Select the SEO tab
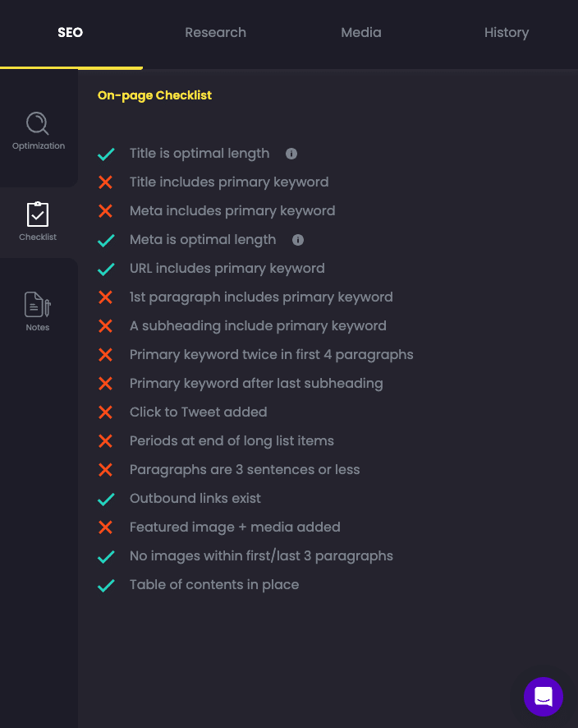This screenshot has width=578, height=728. [70, 33]
